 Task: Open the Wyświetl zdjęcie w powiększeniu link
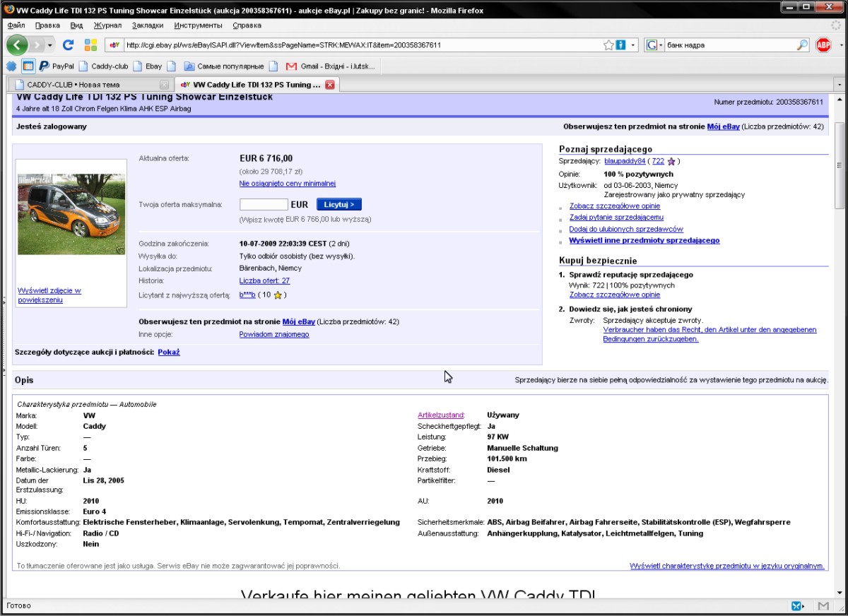(x=49, y=295)
